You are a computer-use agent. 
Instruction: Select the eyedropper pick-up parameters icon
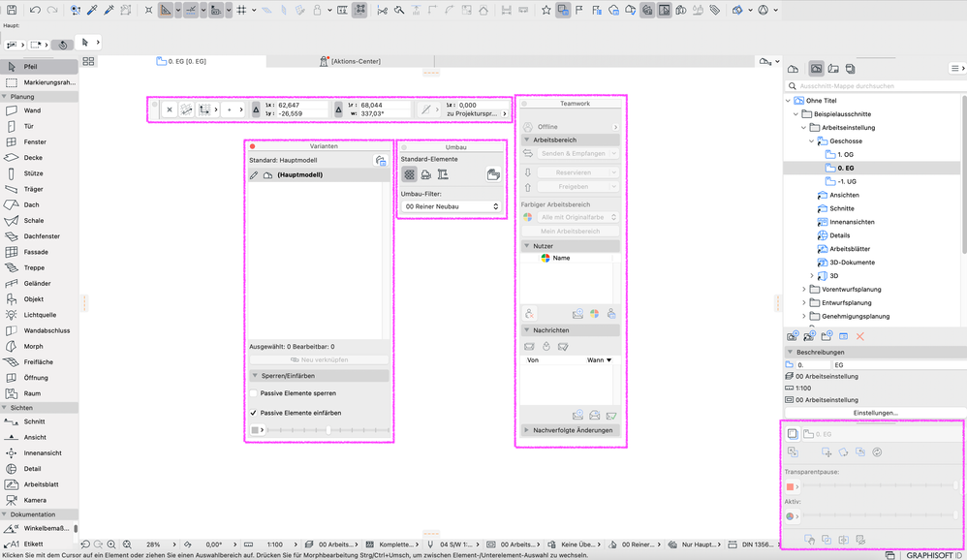pos(92,10)
